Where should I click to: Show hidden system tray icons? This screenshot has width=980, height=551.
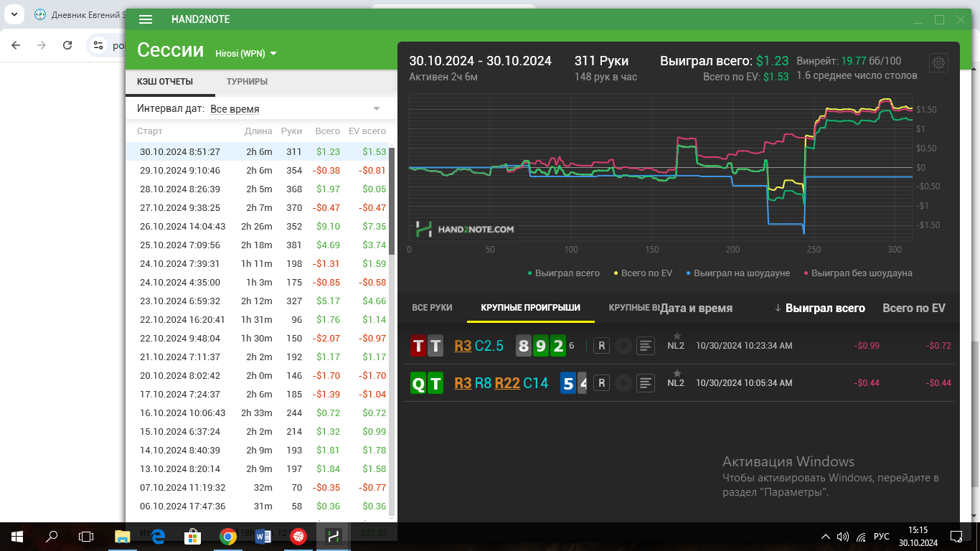click(x=825, y=537)
